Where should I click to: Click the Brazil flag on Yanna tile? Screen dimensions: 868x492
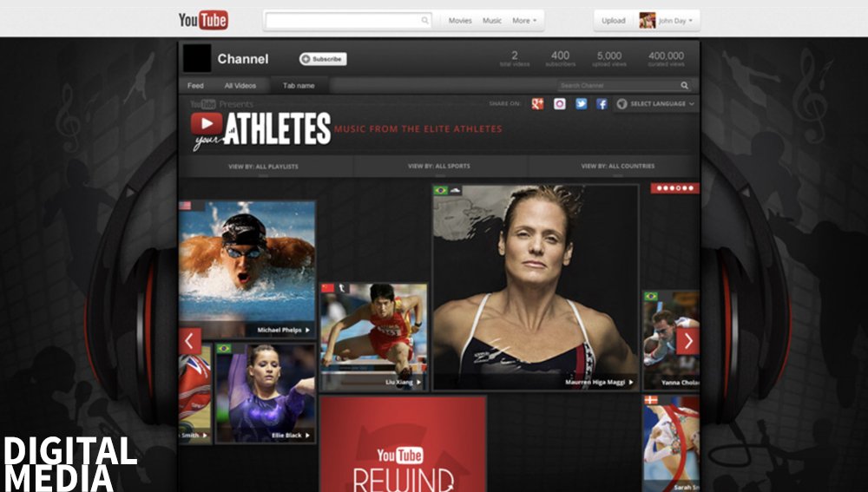point(651,297)
